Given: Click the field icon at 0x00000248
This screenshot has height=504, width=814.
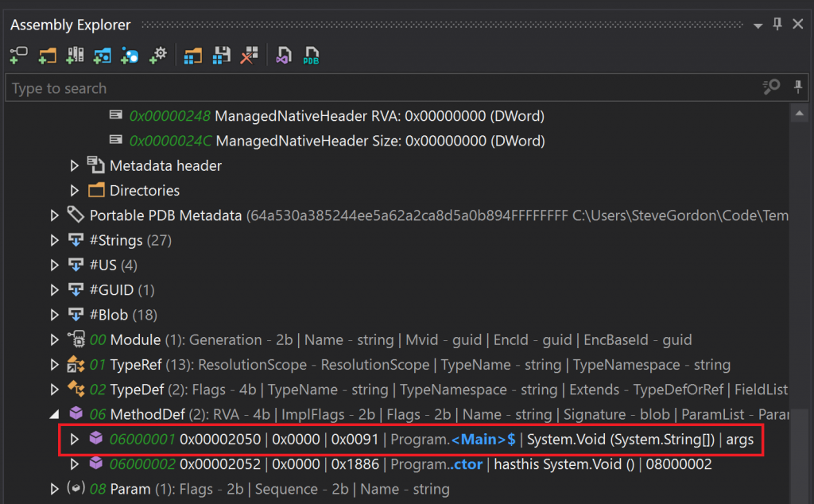Looking at the screenshot, I should (116, 114).
